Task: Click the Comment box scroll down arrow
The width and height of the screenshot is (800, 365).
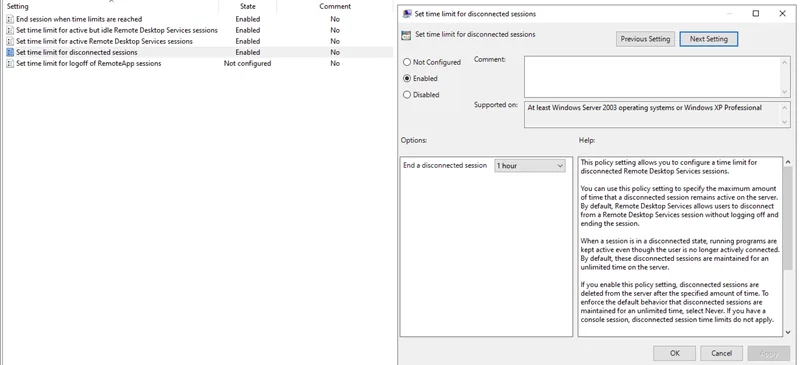Action: coord(785,92)
